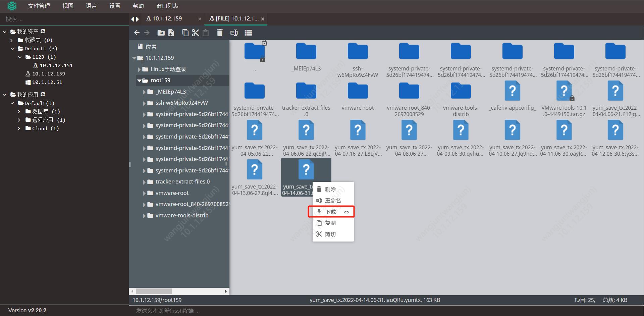Click the scissors cut icon in toolbar
Screen dimensions: 644x316
196,33
